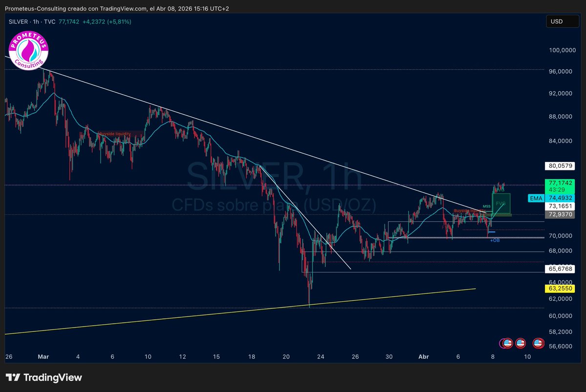Select the 1h interval label in the header
Viewport: 586px width, 392px height.
point(36,22)
